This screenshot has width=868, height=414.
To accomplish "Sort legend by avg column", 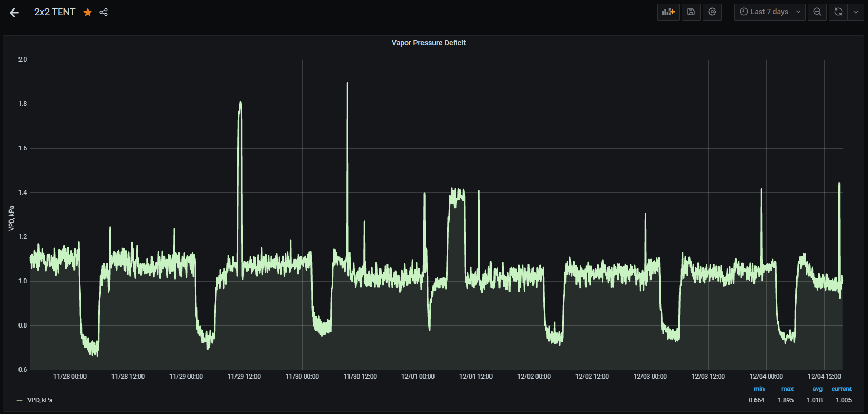I will point(817,389).
